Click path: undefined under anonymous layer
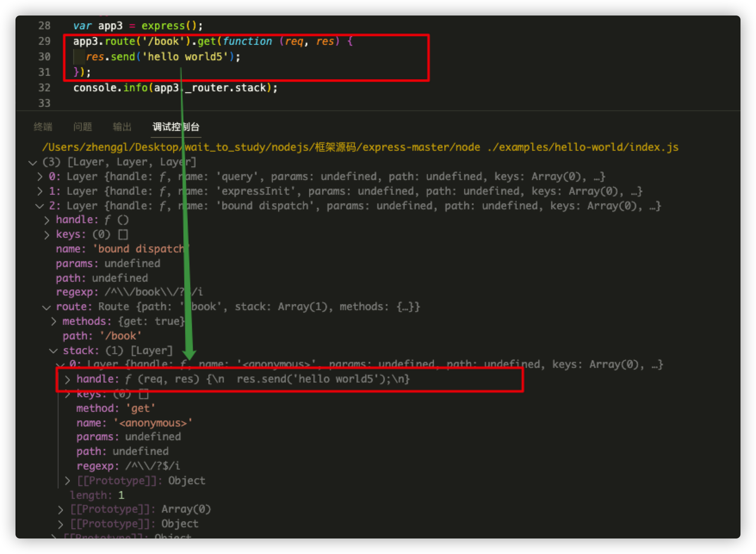Viewport: 756px width, 554px height. click(123, 451)
